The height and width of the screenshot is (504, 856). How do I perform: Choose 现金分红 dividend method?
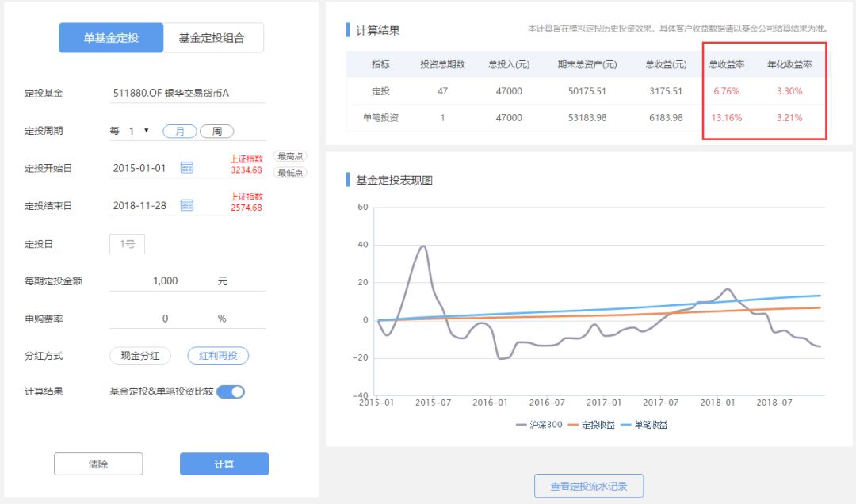(140, 356)
